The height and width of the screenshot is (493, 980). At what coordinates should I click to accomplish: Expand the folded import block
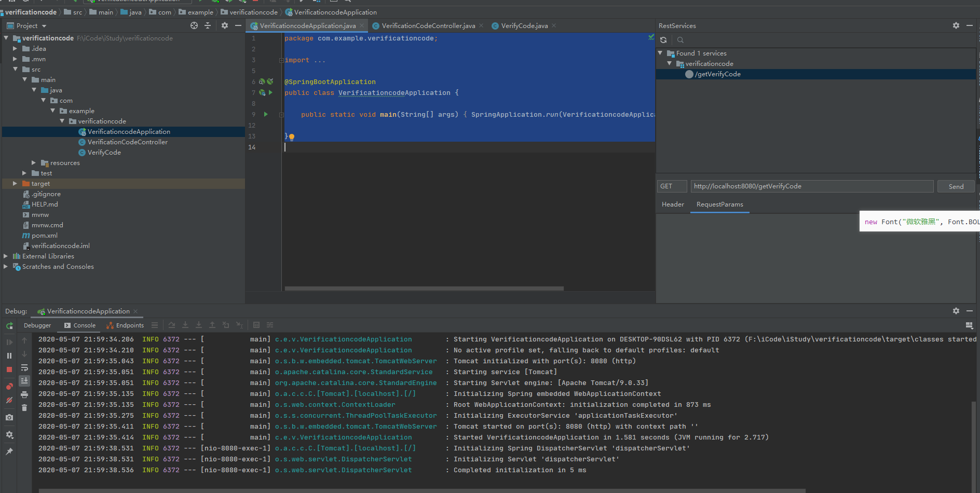281,60
